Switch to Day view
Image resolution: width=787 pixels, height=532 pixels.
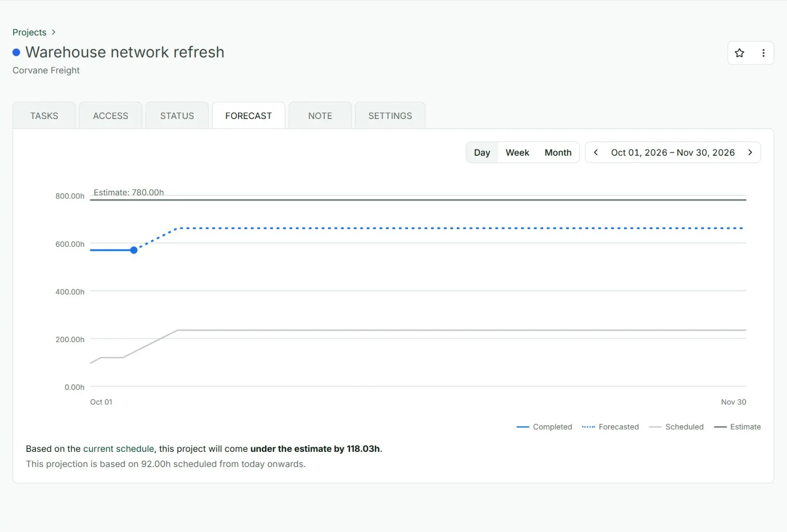coord(482,152)
